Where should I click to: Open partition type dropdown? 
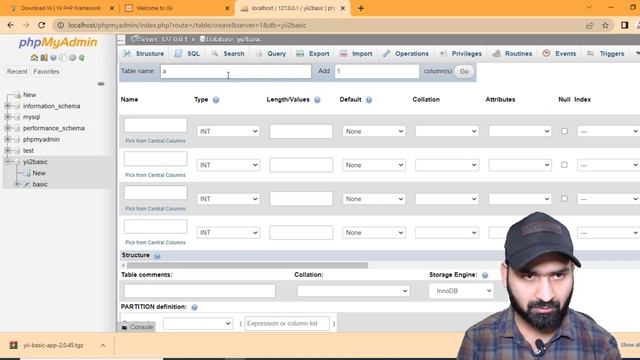tap(198, 323)
